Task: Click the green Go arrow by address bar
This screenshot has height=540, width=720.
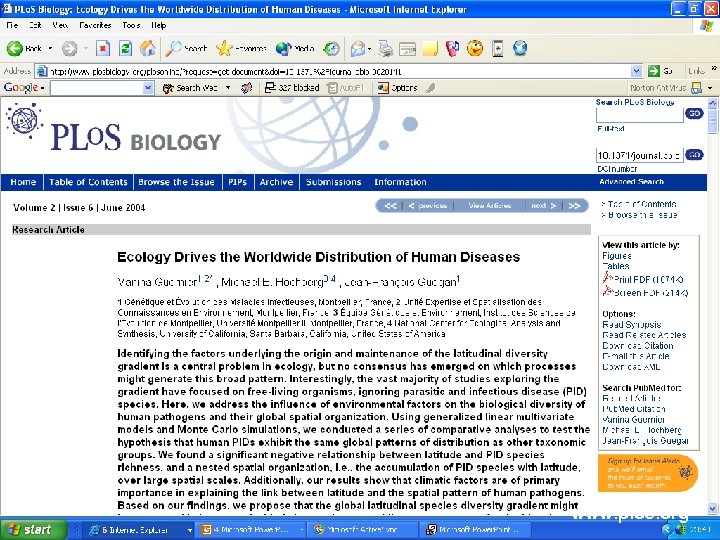Action: pyautogui.click(x=653, y=71)
